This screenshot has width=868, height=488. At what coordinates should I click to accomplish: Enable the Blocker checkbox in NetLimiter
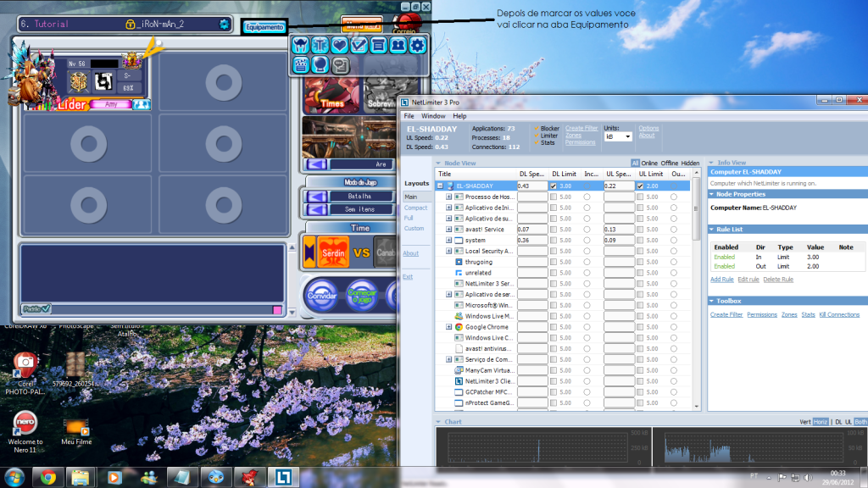pyautogui.click(x=536, y=130)
